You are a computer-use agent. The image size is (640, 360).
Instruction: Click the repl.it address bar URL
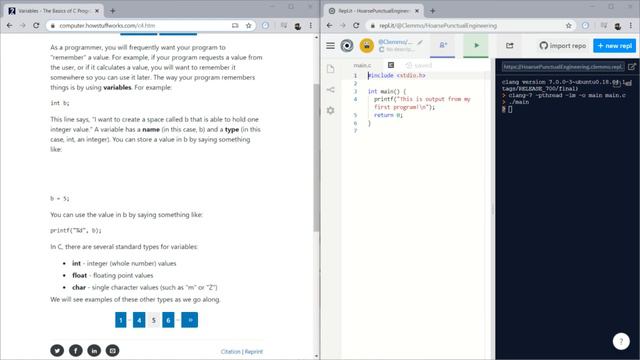[438, 25]
